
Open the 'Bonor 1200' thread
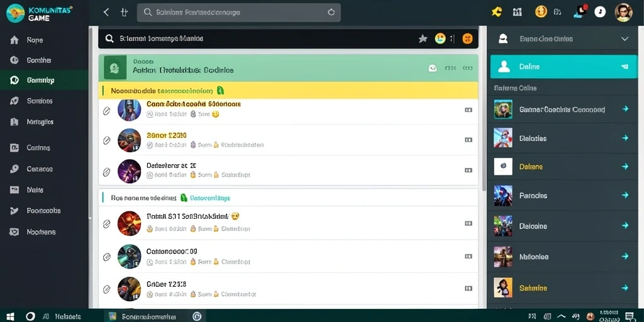tap(166, 135)
